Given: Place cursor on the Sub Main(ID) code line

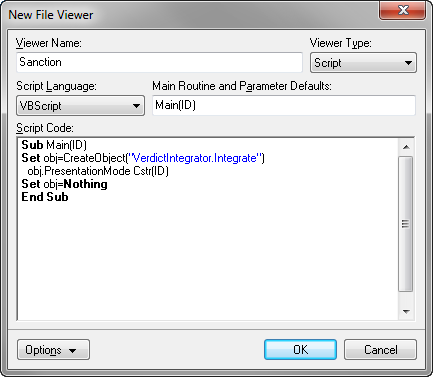Looking at the screenshot, I should click(54, 145).
